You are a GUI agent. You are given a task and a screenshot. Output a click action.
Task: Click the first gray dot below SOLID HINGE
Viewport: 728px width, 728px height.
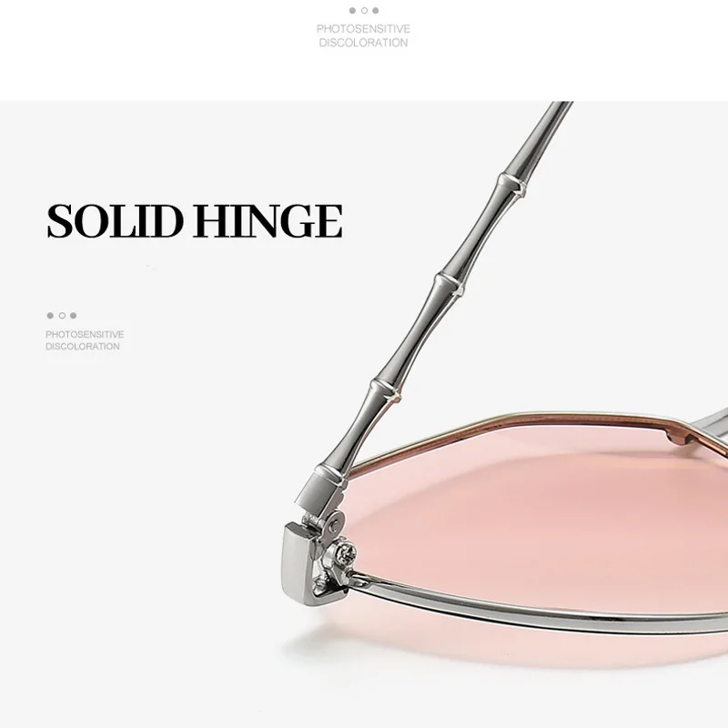(50, 316)
